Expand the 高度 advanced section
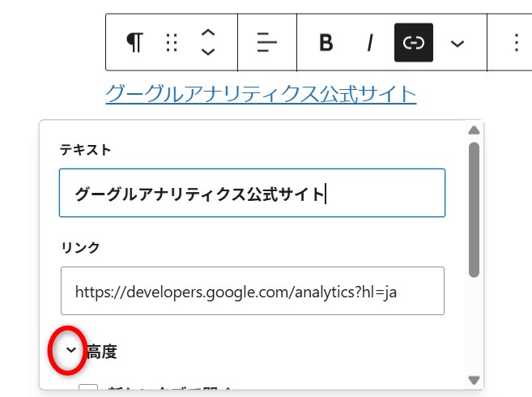The height and width of the screenshot is (397, 532). (71, 350)
